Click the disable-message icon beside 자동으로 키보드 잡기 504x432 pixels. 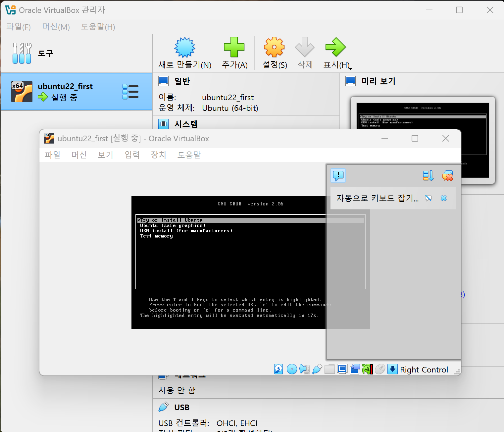click(x=428, y=198)
